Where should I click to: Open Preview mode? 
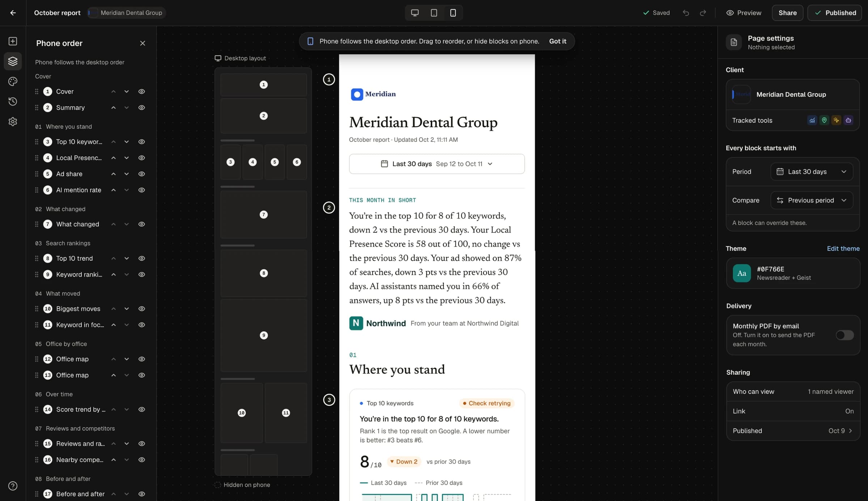(x=744, y=13)
